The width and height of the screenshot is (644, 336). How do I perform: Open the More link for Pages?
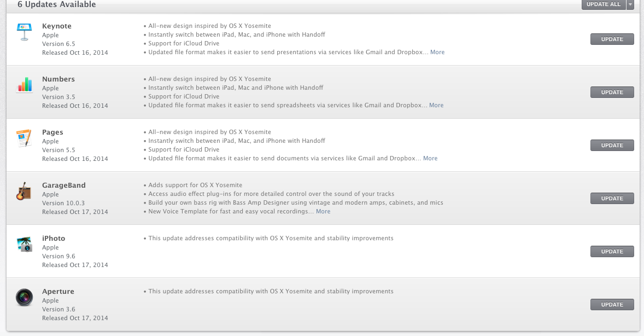coord(430,159)
